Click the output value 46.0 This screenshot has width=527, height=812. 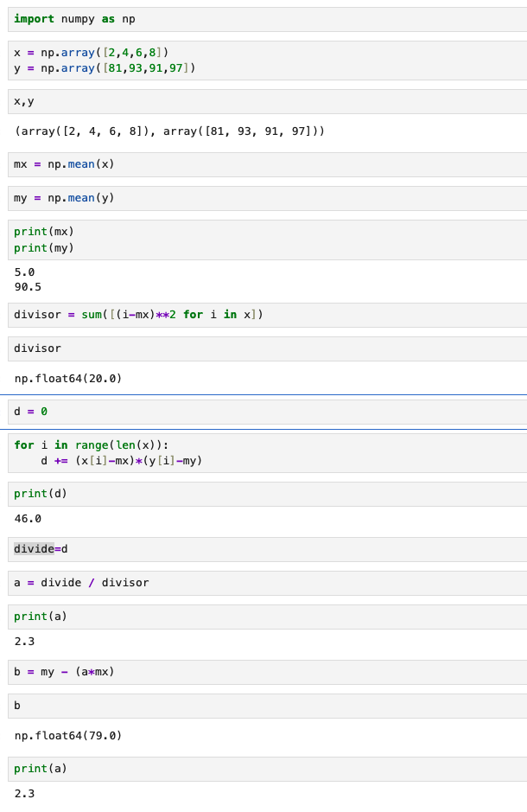point(28,518)
